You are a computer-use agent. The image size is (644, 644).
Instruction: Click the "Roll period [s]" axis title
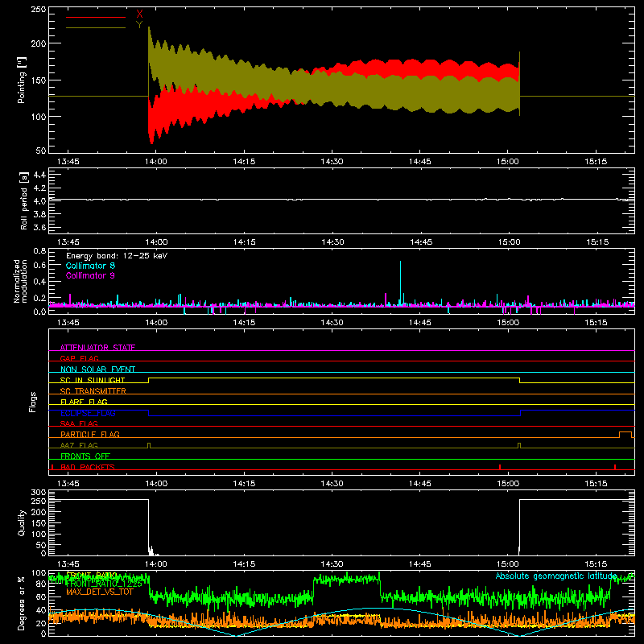24,200
